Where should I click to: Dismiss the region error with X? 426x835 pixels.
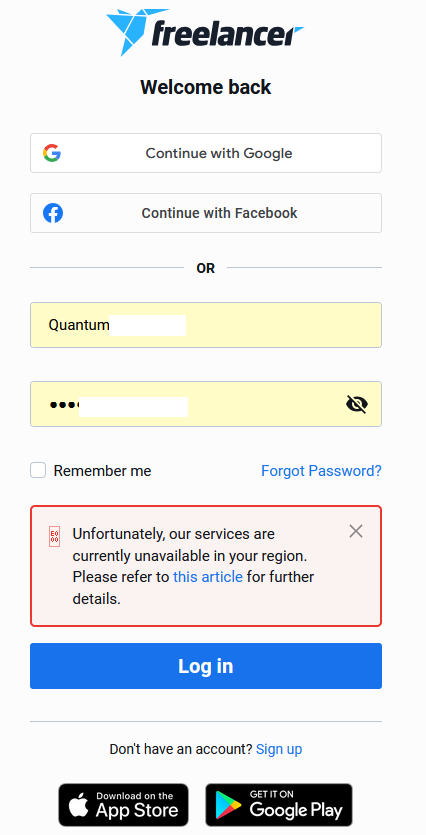click(356, 531)
